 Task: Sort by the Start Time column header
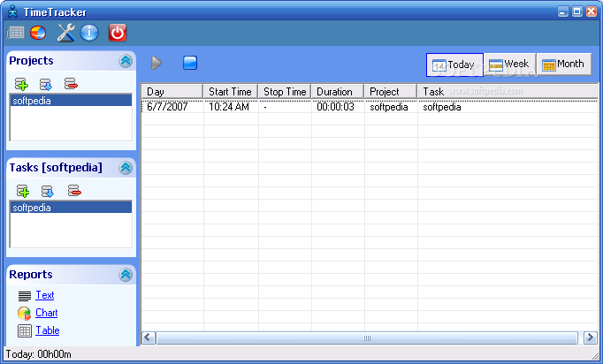(x=230, y=92)
